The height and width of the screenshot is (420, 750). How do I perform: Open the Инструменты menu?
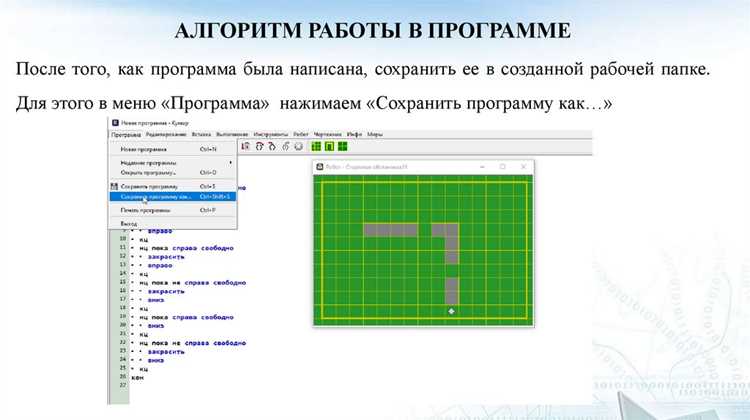click(x=271, y=134)
